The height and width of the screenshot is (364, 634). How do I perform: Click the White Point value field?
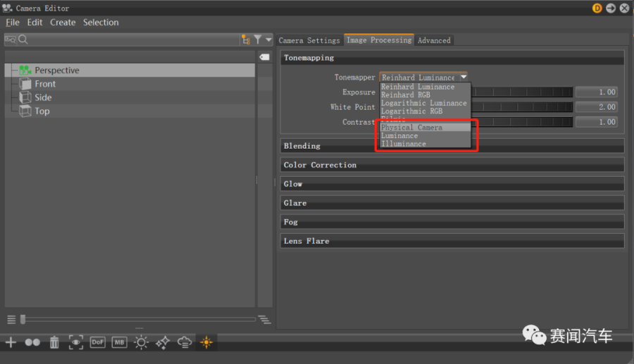point(596,107)
